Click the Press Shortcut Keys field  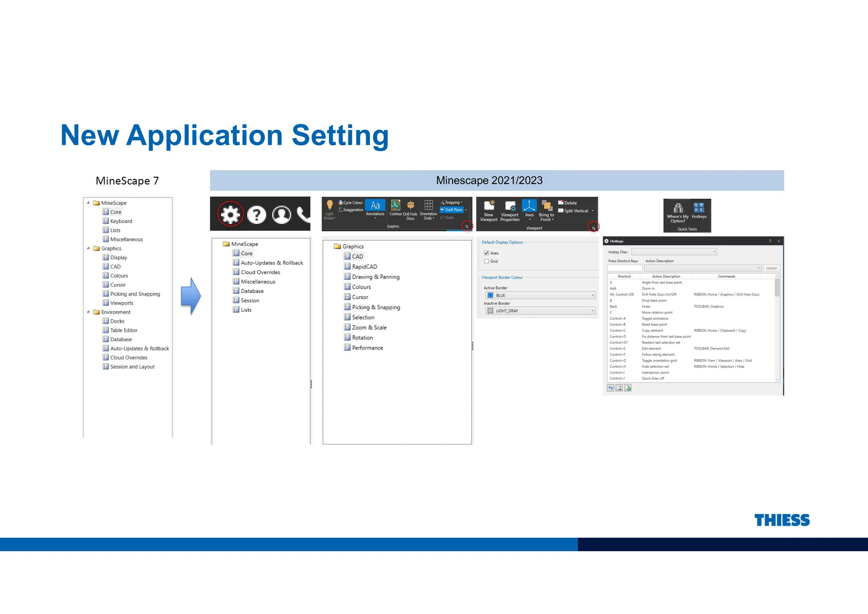point(625,268)
